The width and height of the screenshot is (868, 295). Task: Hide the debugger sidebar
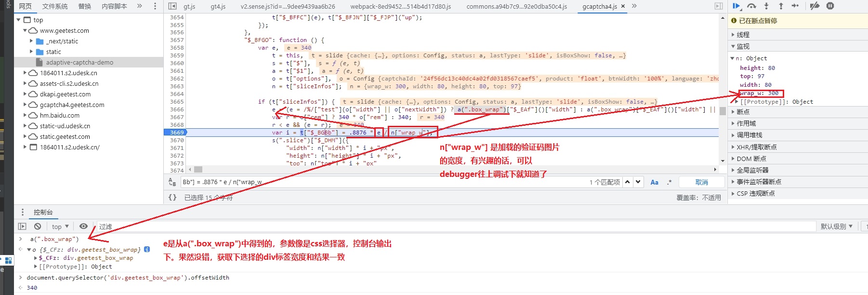tap(719, 6)
